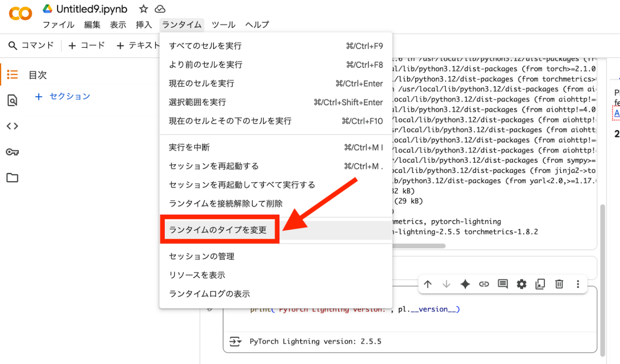Screen dimensions: 620x364
Task: Insert a link for the current cell
Action: click(x=484, y=284)
